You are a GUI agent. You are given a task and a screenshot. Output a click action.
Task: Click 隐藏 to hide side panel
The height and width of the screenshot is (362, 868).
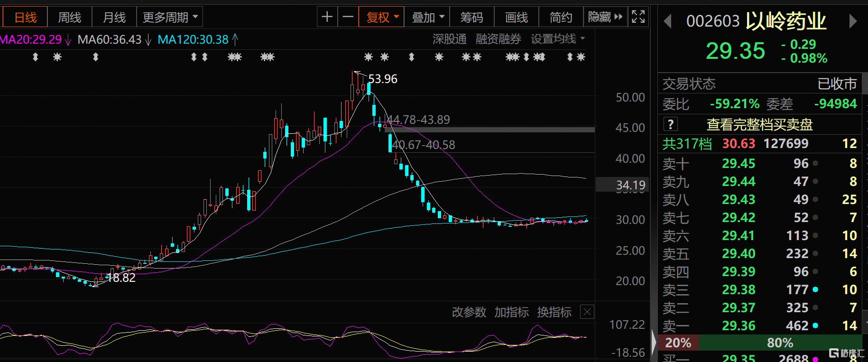tap(605, 17)
